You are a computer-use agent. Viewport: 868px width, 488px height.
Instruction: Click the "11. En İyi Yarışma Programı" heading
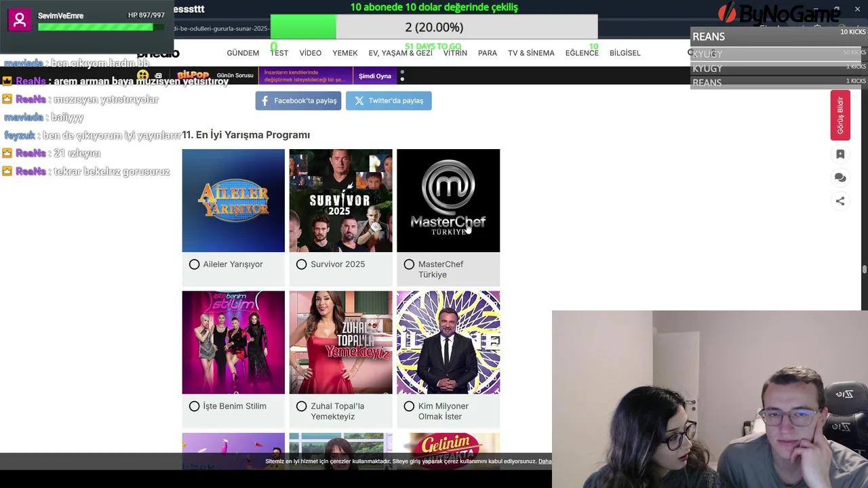click(245, 135)
